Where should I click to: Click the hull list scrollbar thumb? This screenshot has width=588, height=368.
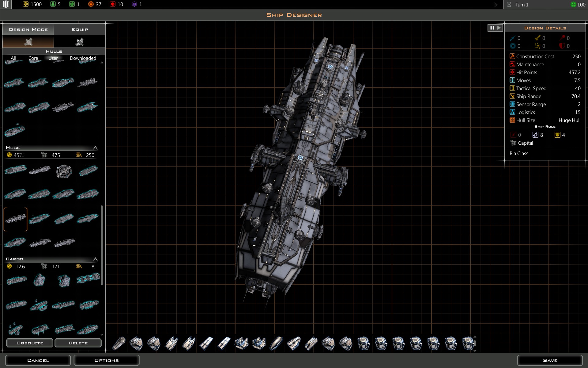[102, 245]
